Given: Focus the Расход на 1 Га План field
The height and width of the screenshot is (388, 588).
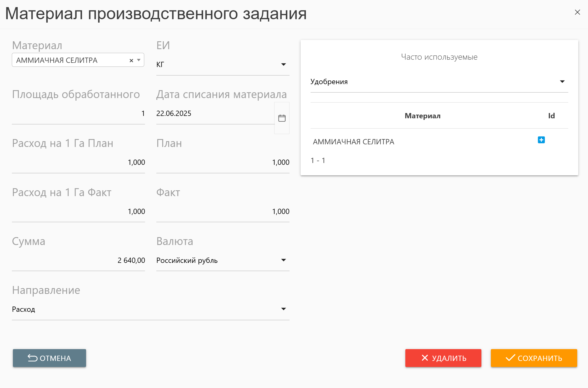Looking at the screenshot, I should [x=78, y=162].
